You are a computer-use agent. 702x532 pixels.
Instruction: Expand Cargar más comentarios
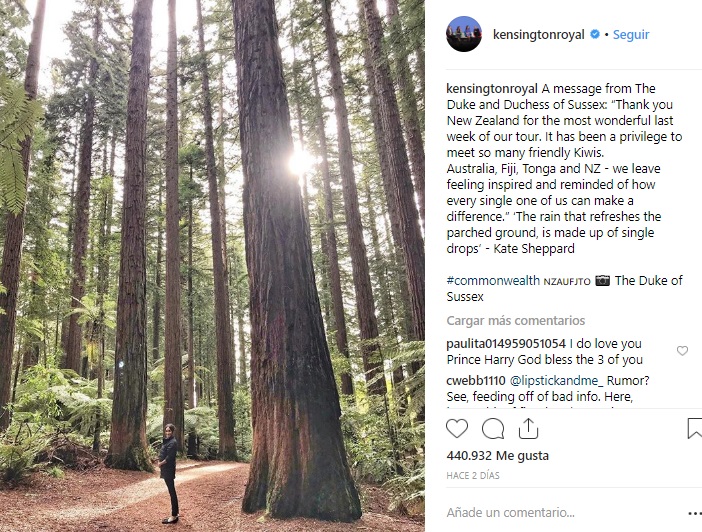pyautogui.click(x=516, y=321)
